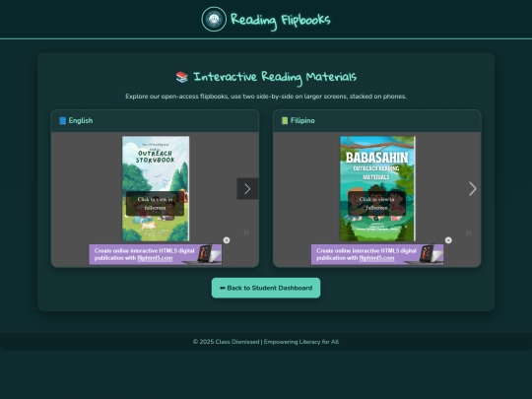Click Back to Student Dashboard button
The height and width of the screenshot is (399, 532).
click(x=266, y=288)
